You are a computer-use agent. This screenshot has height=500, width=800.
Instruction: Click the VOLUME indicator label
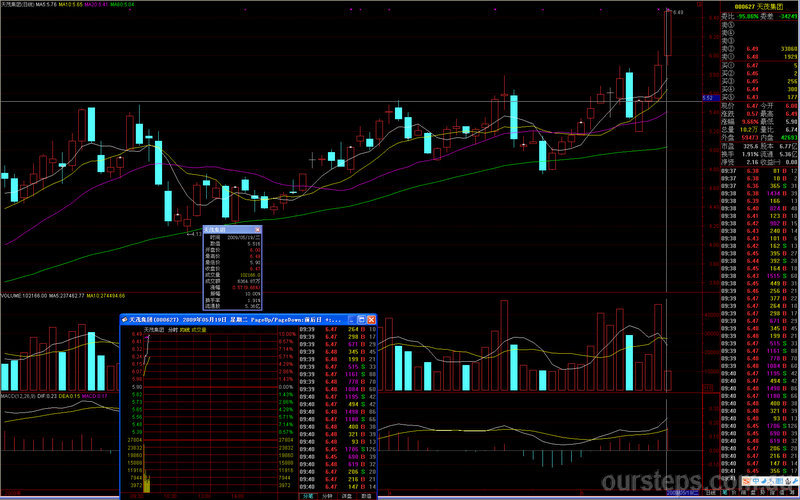tap(12, 295)
